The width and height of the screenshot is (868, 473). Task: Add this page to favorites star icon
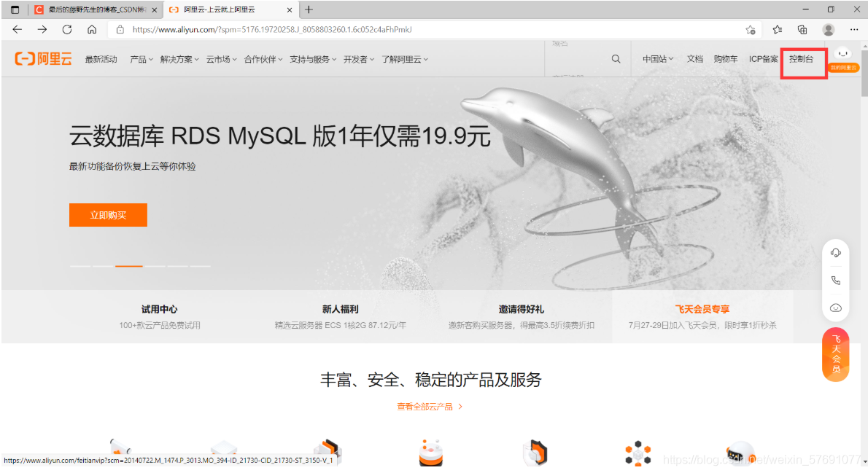(751, 30)
